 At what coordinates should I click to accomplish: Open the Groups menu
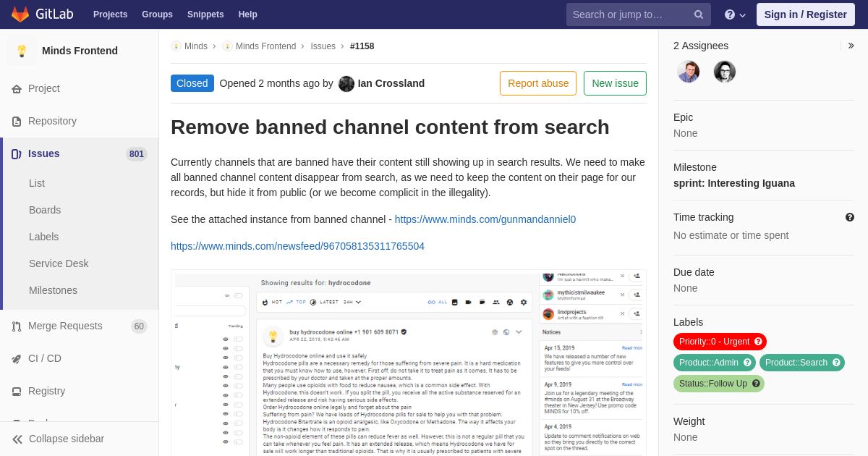[157, 14]
